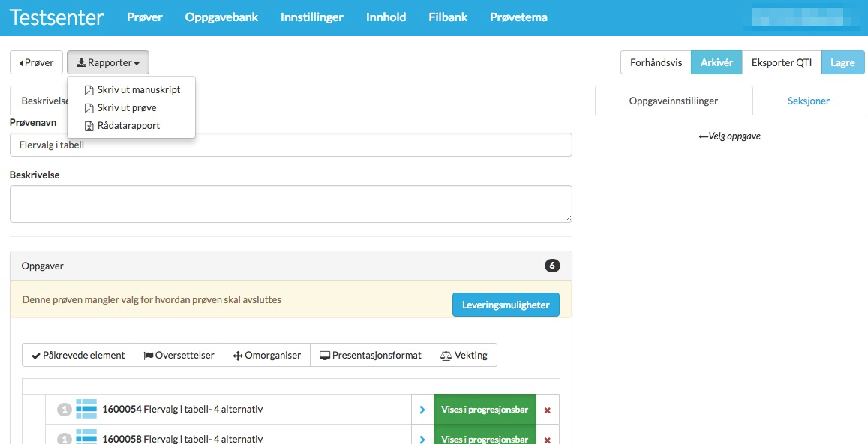Viewport: 868px width, 444px height.
Task: Click scales icon on Vekting
Action: tap(446, 355)
